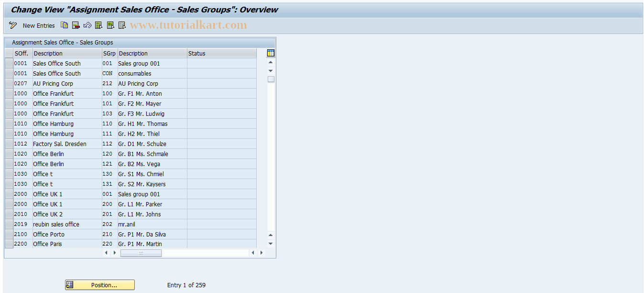Image resolution: width=644 pixels, height=293 pixels.
Task: Click the Select Block icon
Action: (110, 25)
